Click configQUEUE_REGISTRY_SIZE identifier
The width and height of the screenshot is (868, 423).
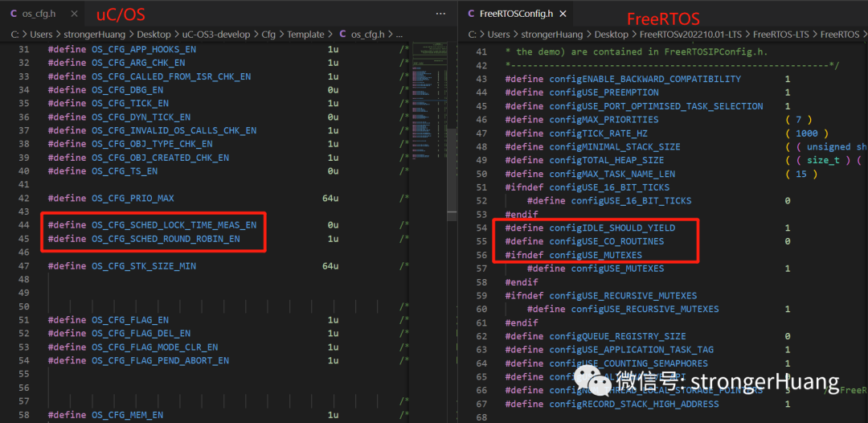(618, 336)
